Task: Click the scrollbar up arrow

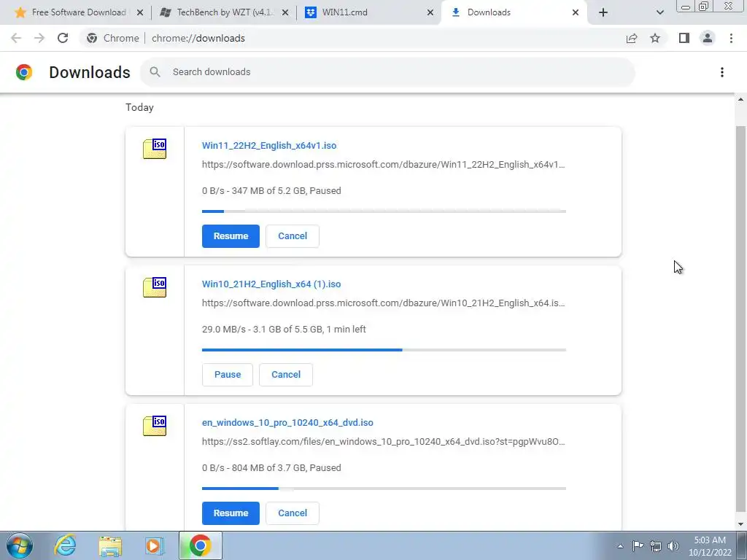Action: 740,99
